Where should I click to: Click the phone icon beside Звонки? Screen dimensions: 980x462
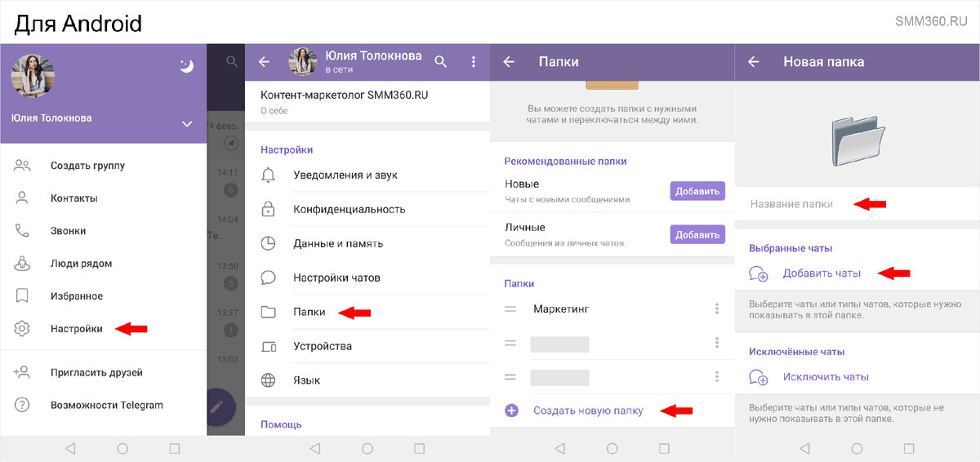(22, 230)
